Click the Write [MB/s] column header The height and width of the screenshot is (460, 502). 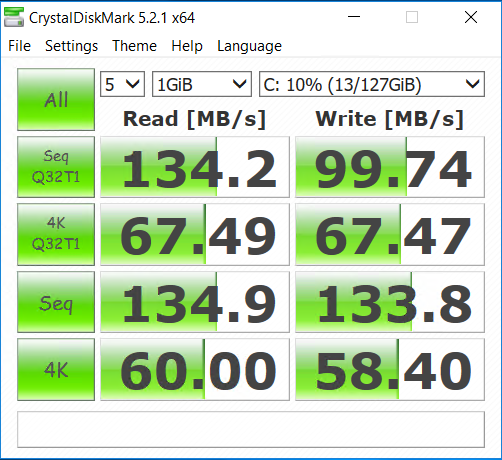pos(390,119)
